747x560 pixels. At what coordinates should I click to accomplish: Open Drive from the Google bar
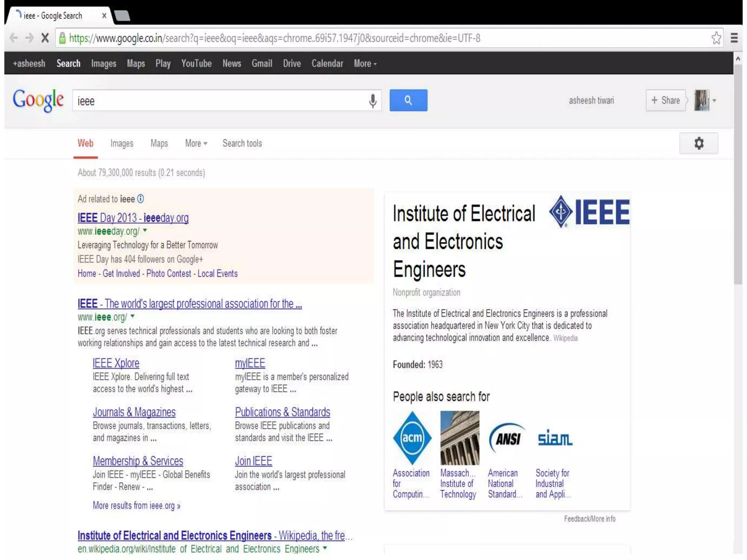click(x=292, y=63)
